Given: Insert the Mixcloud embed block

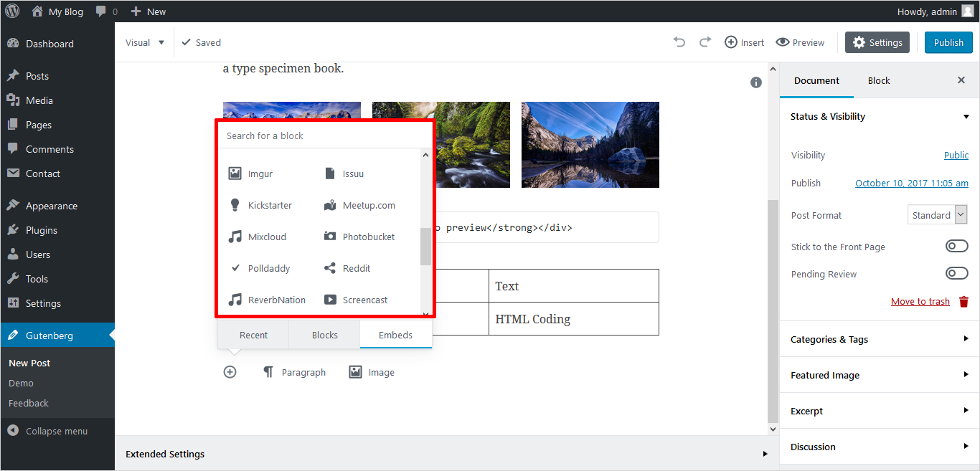Looking at the screenshot, I should click(x=258, y=237).
